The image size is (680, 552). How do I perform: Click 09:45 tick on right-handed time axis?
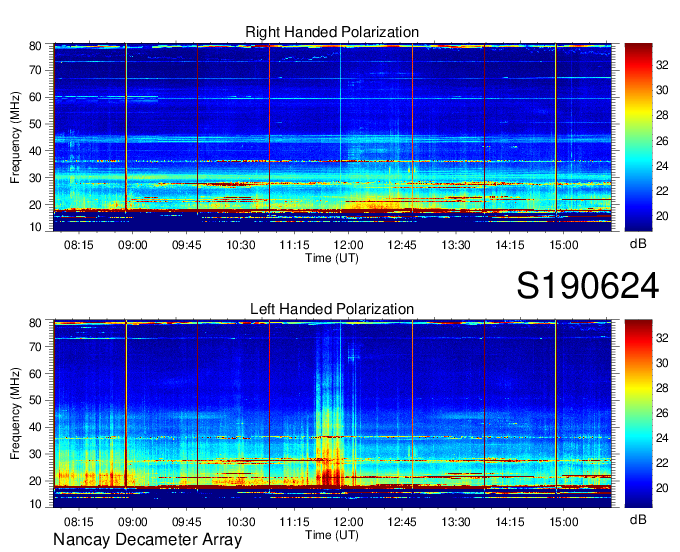pos(186,245)
